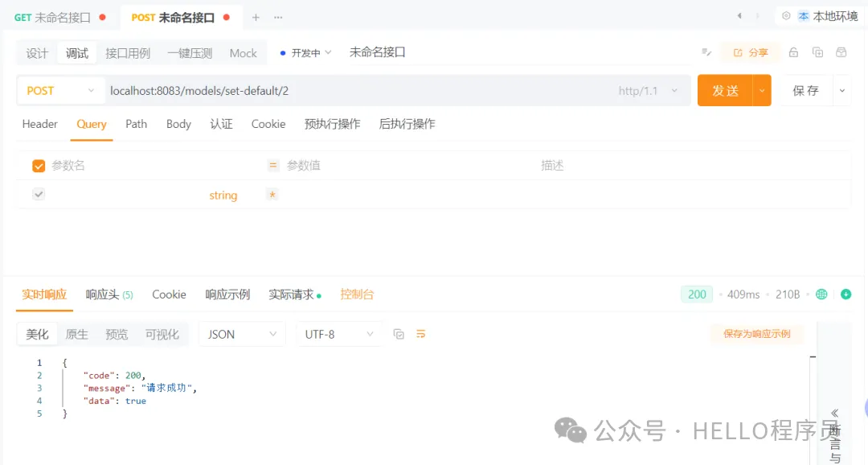Click the settings gear beside 本地环境
Viewport: 868px width, 465px height.
(x=785, y=15)
